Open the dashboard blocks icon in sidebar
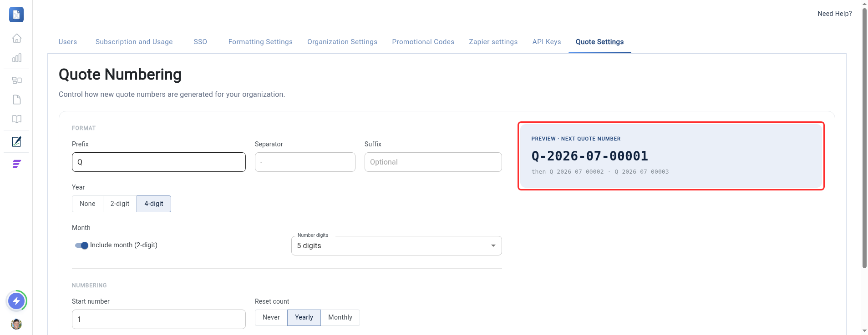Viewport: 868px width, 335px height. pos(17,80)
